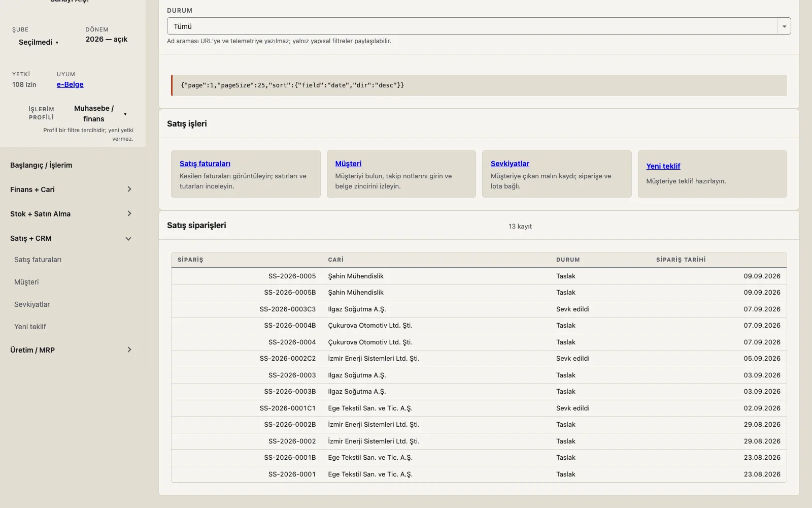Open Yeni teklif in the sidebar
Screen dimensions: 812x508
click(30, 327)
